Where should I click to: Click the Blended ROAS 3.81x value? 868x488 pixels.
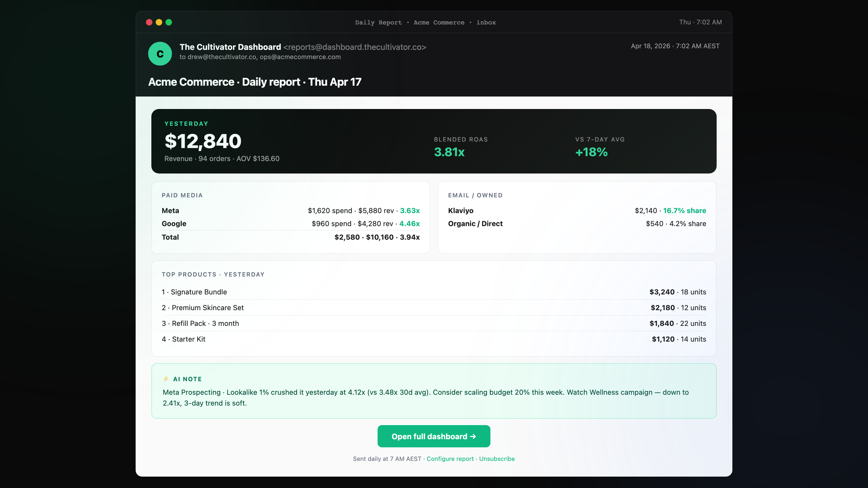click(449, 152)
